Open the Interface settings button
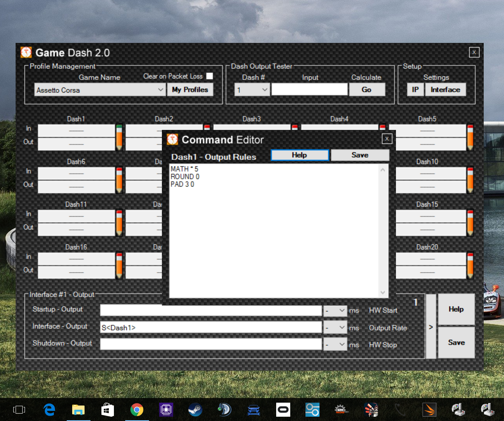 [x=445, y=90]
